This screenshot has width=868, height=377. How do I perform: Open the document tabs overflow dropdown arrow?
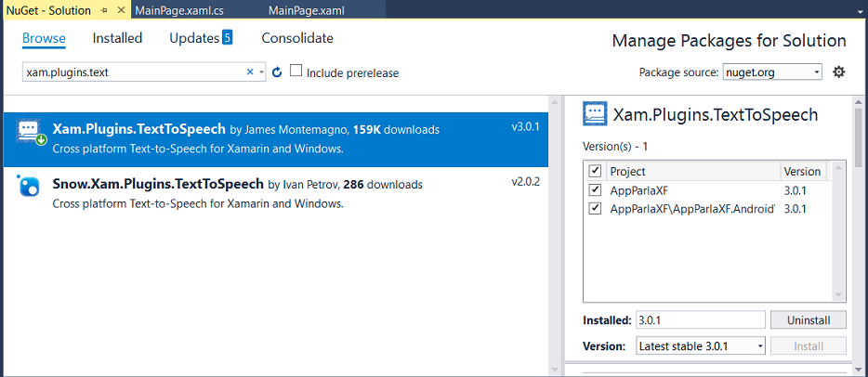(x=858, y=10)
